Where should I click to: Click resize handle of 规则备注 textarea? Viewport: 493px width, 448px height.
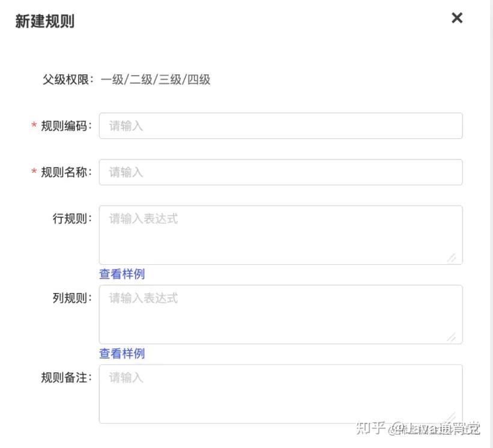452,416
